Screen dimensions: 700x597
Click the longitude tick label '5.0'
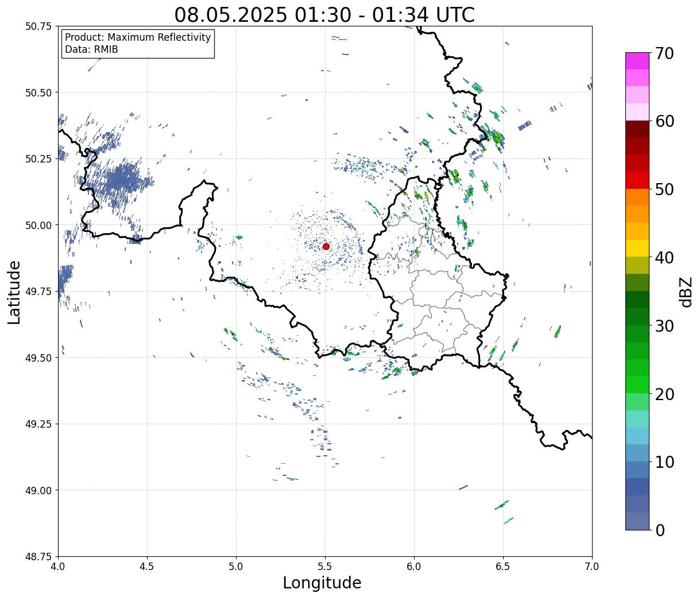pyautogui.click(x=236, y=567)
